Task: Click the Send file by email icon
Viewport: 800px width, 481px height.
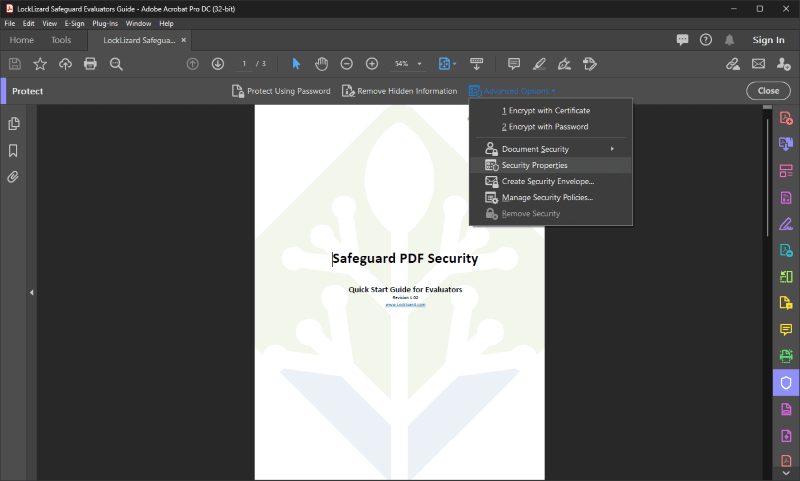Action: coord(759,64)
